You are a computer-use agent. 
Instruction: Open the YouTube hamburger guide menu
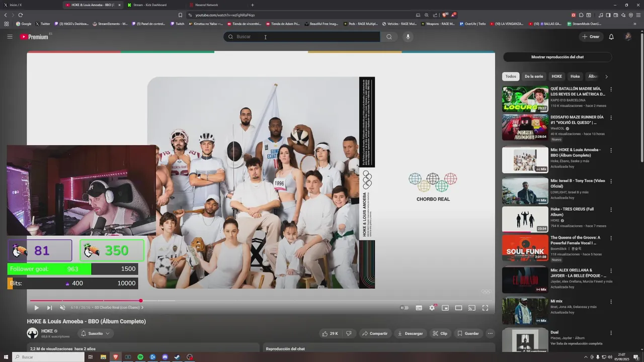pyautogui.click(x=10, y=37)
